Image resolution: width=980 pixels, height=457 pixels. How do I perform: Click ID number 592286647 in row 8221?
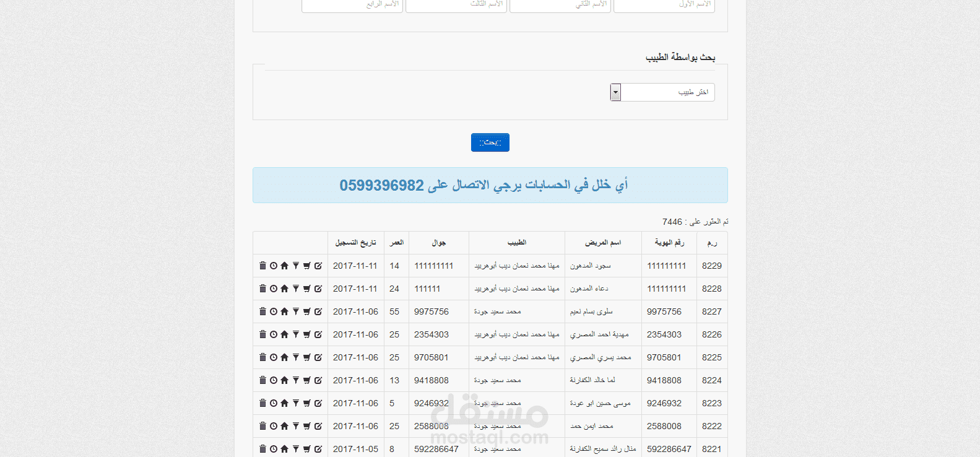click(669, 449)
